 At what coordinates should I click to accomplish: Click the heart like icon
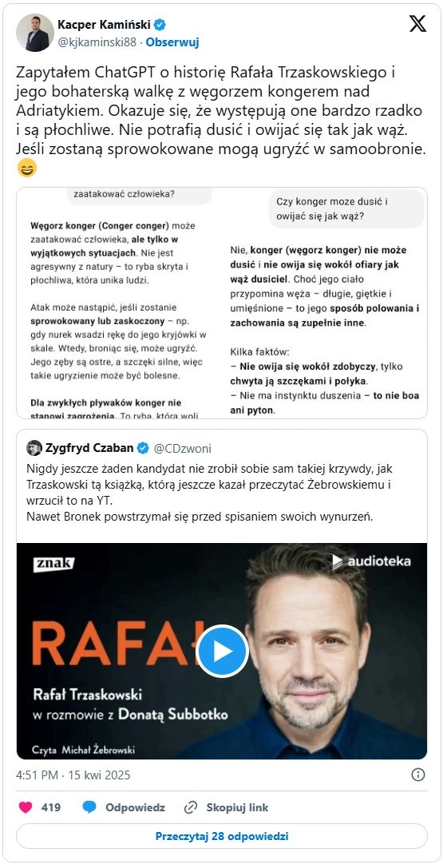click(26, 807)
